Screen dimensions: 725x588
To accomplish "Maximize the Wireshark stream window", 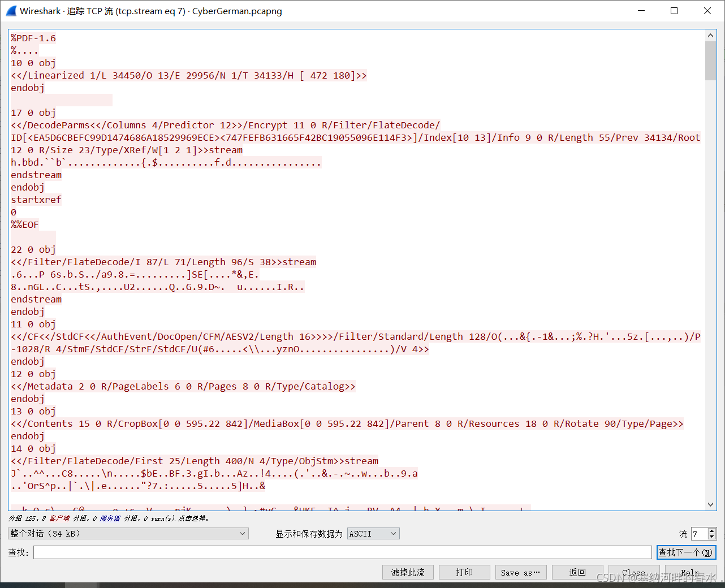I will click(674, 11).
